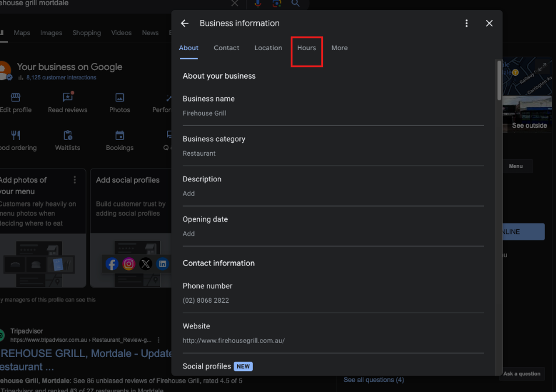The height and width of the screenshot is (392, 556).
Task: Open the Photos icon
Action: tap(120, 97)
